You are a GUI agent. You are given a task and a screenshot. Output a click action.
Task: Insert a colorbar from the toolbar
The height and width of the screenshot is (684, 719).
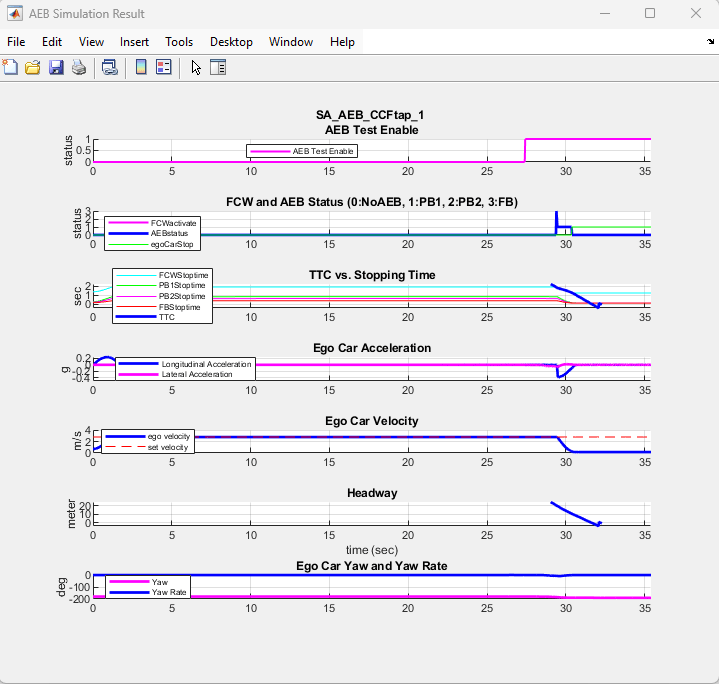141,68
